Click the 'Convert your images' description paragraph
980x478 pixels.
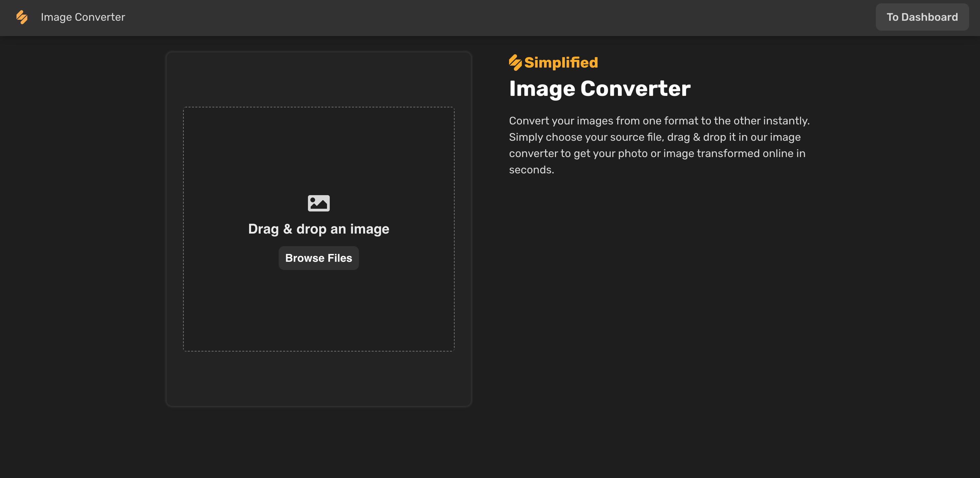tap(659, 145)
